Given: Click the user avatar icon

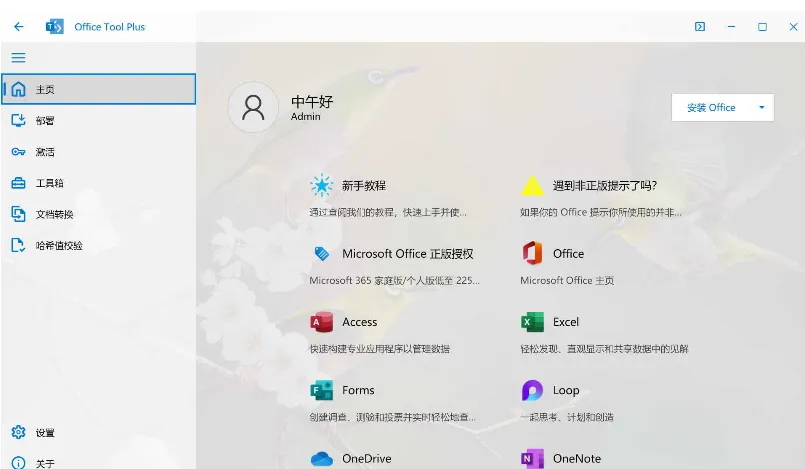Looking at the screenshot, I should [x=253, y=107].
